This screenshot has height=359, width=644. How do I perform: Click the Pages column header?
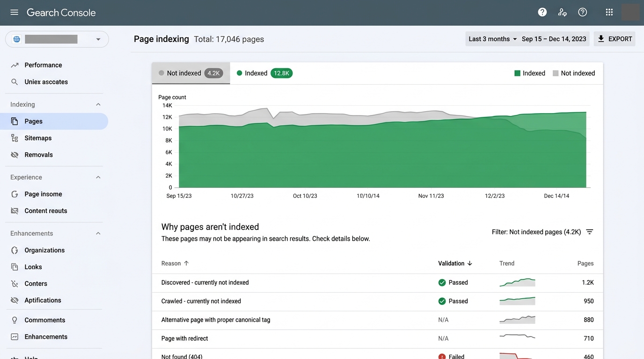(x=585, y=263)
